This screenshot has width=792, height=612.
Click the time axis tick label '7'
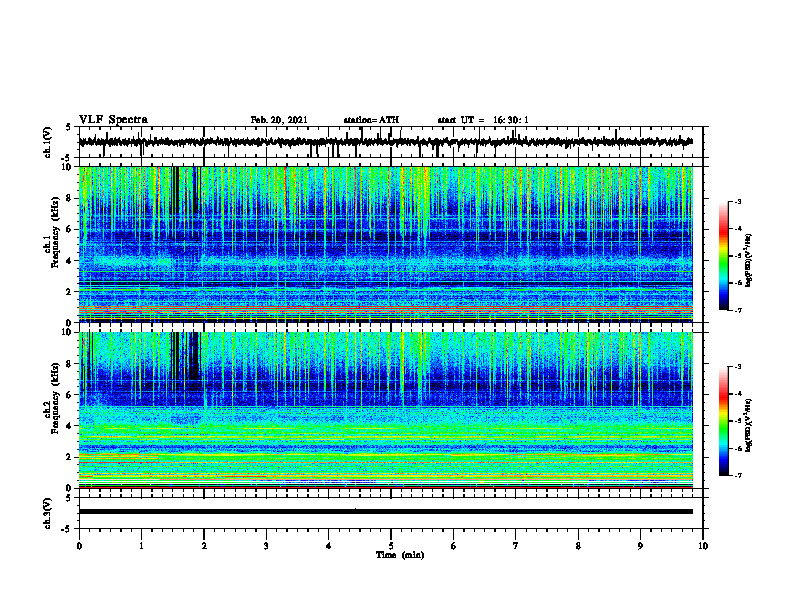coord(516,546)
